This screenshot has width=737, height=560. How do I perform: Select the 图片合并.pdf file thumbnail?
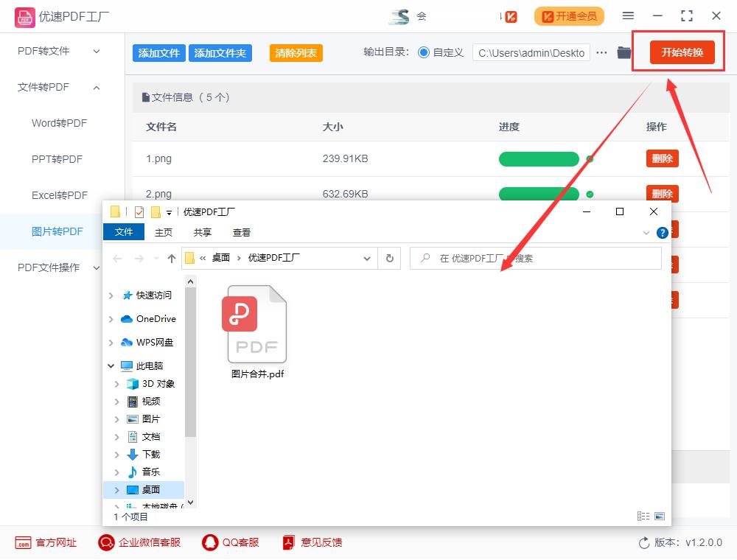click(256, 324)
